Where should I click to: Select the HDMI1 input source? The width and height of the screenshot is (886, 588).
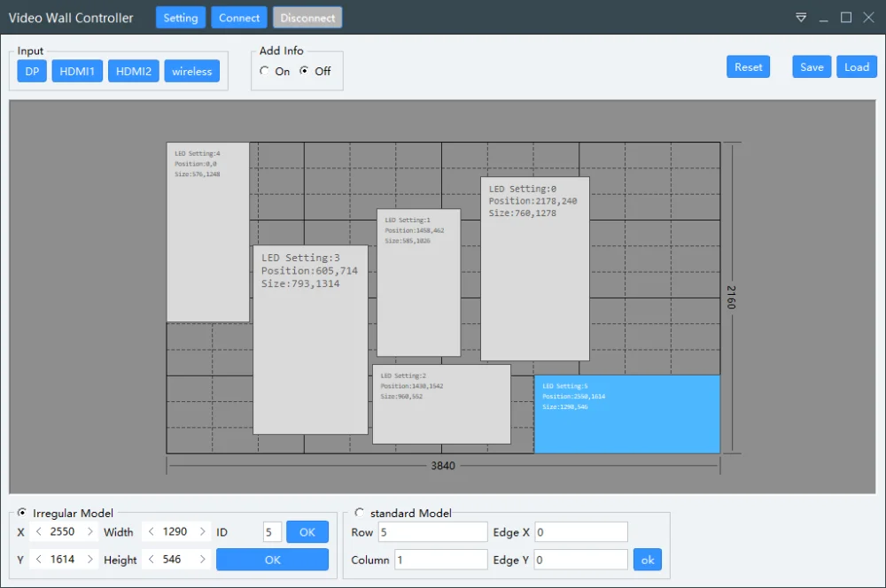pos(77,71)
